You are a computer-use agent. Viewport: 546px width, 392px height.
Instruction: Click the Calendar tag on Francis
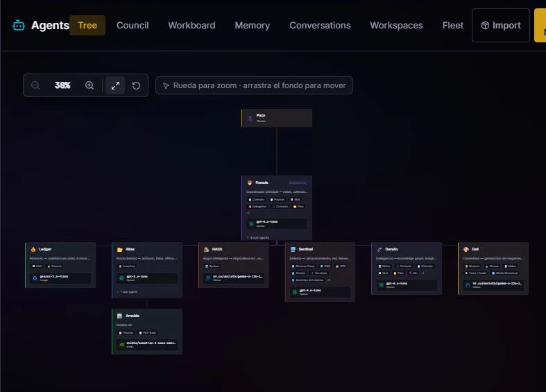(256, 200)
